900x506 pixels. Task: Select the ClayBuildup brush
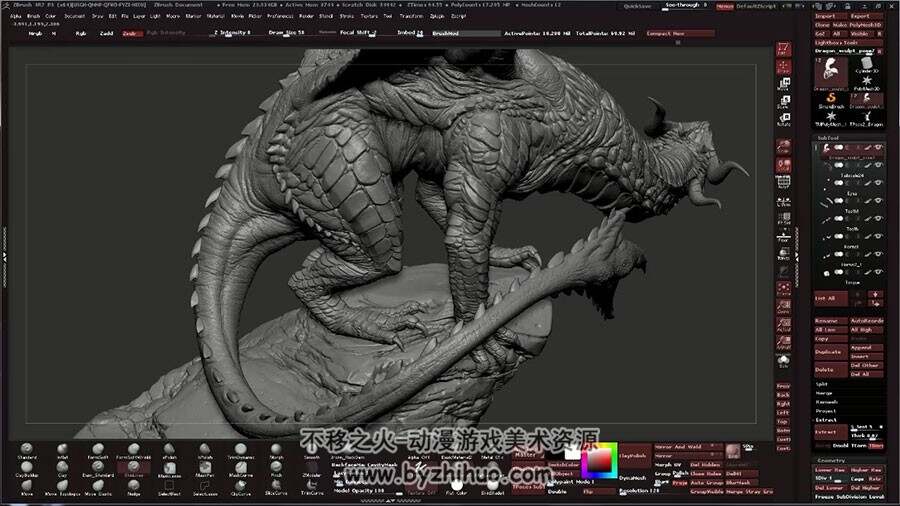click(26, 469)
